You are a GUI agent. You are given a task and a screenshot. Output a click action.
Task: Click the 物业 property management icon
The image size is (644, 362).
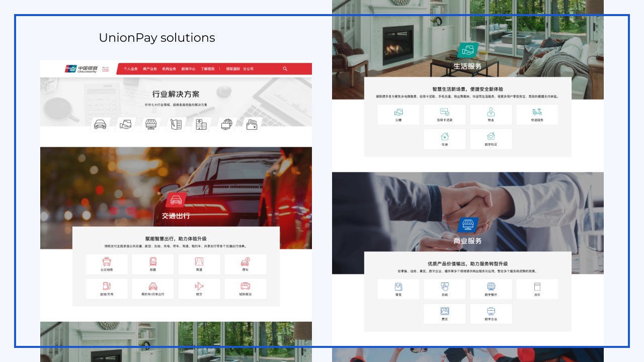click(491, 115)
